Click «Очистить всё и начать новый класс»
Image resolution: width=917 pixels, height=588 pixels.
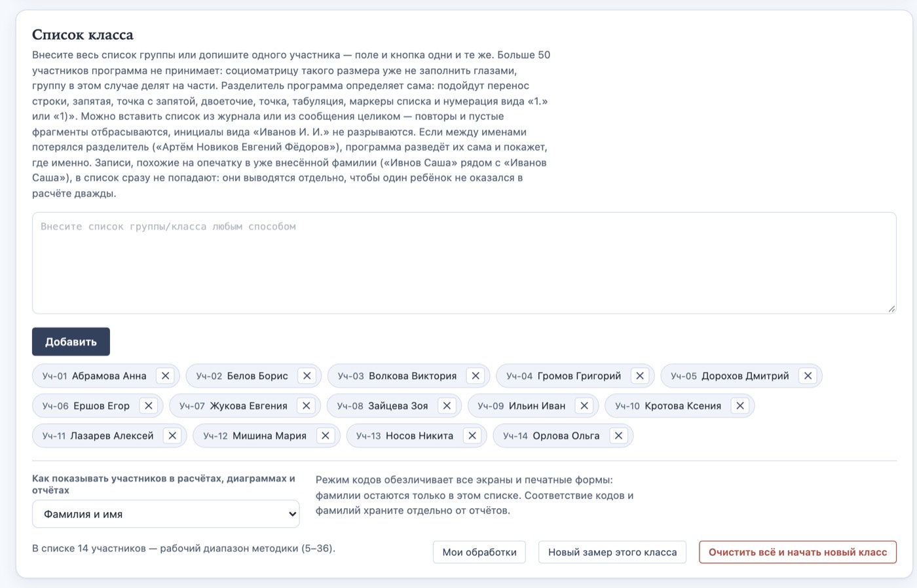coord(798,552)
